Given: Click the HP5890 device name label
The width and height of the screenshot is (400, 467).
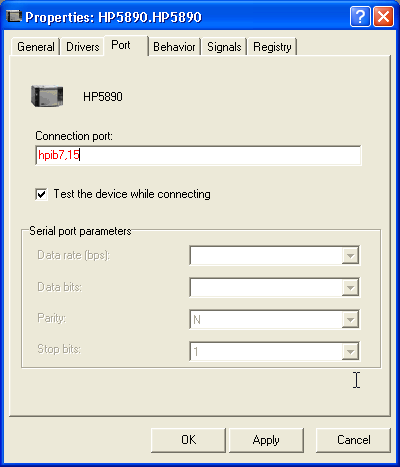Looking at the screenshot, I should tap(103, 97).
